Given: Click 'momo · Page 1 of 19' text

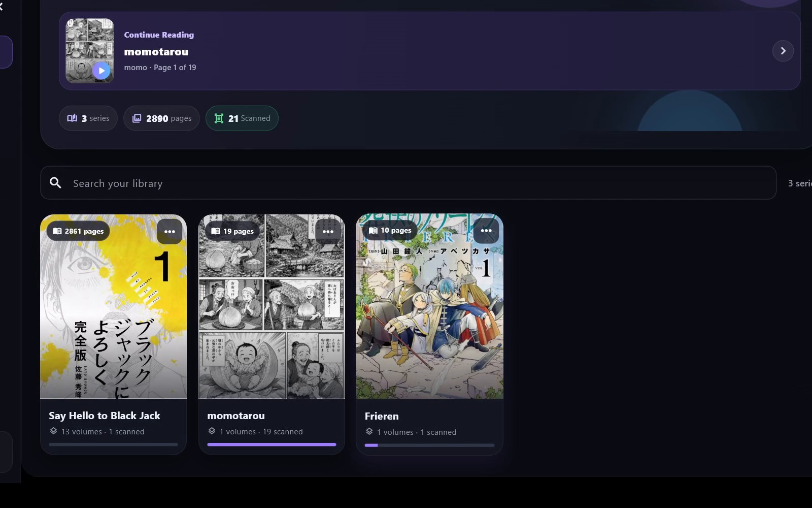Looking at the screenshot, I should point(160,68).
